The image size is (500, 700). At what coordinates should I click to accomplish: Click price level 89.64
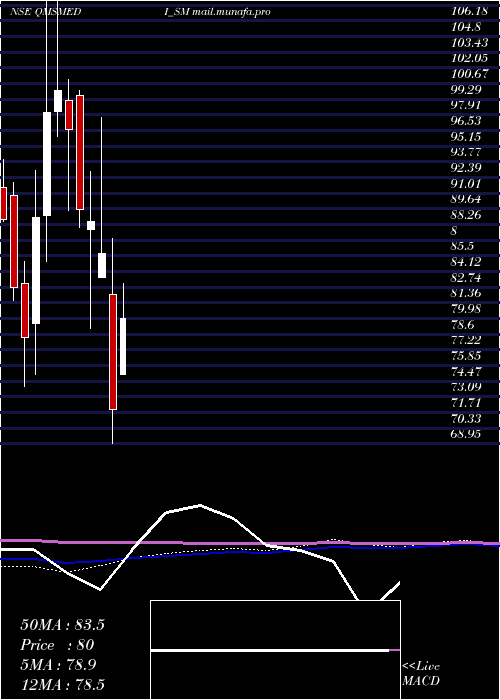466,199
